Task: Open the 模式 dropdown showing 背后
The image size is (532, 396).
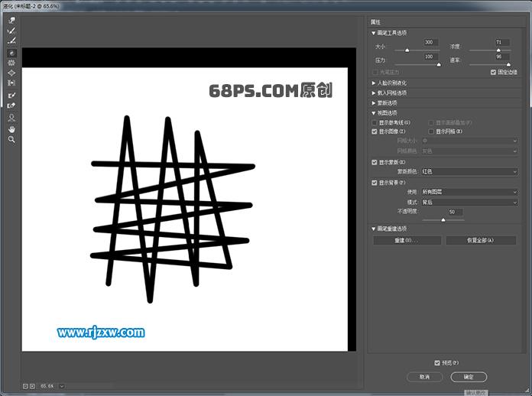Action: (469, 202)
